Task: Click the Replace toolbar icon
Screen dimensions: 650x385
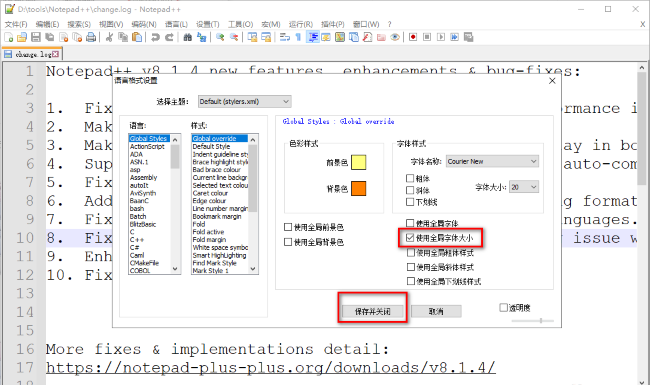Action: pyautogui.click(x=201, y=37)
